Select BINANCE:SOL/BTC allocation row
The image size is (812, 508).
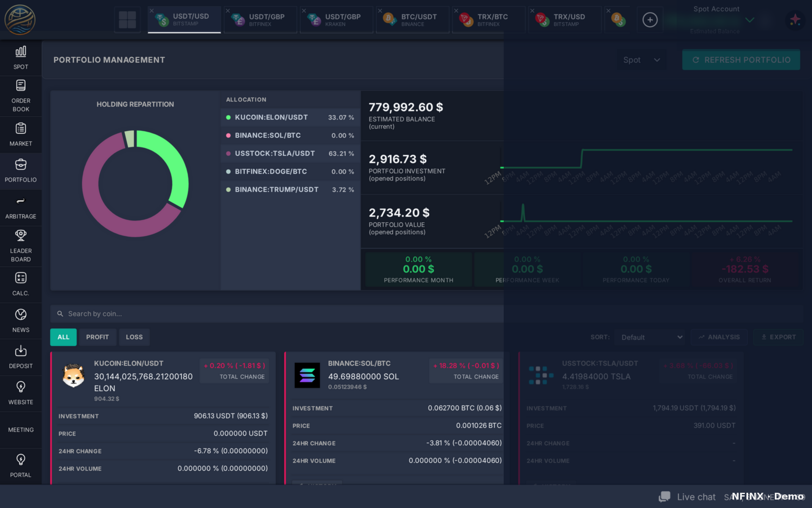pyautogui.click(x=290, y=135)
